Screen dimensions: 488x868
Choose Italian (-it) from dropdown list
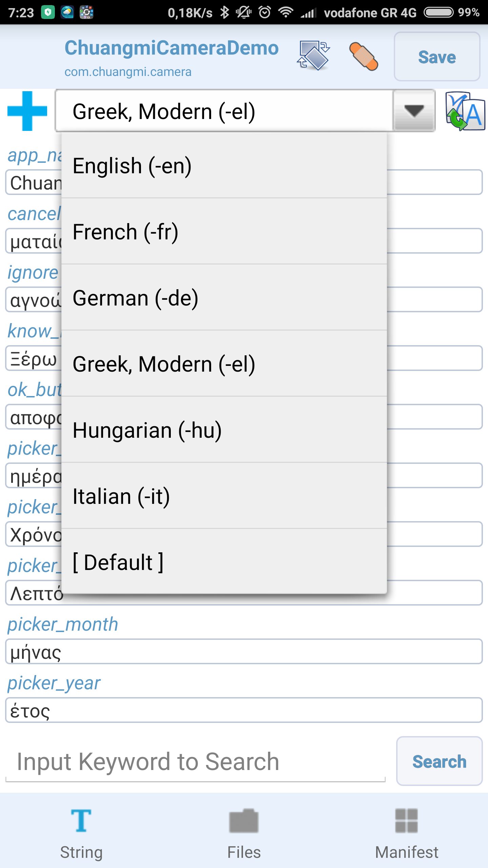224,496
